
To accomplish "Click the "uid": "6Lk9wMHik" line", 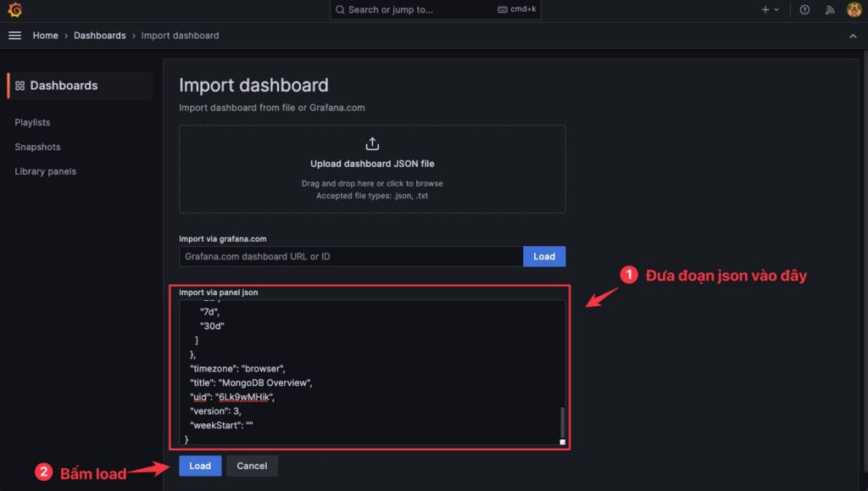I will pos(232,398).
